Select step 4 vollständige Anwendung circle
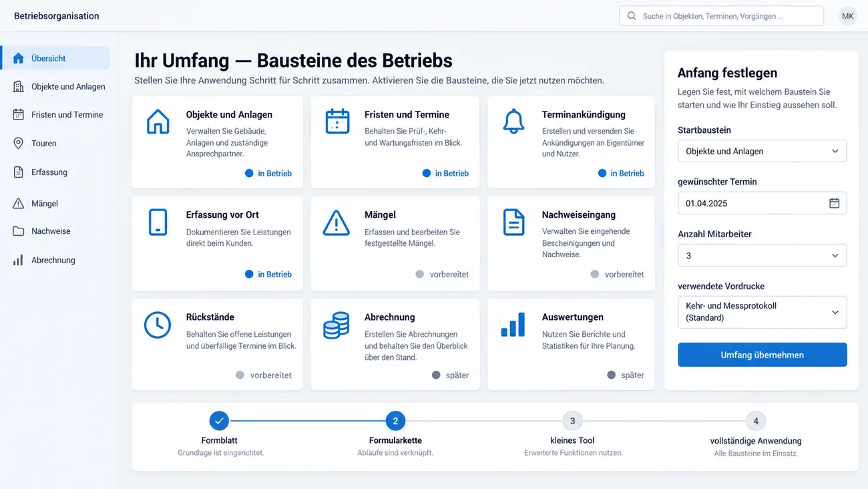 point(756,421)
